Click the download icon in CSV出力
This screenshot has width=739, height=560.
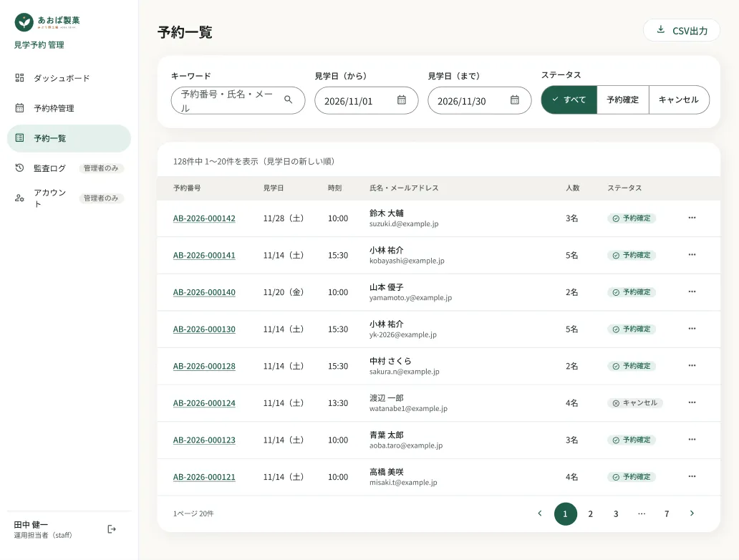coord(661,29)
